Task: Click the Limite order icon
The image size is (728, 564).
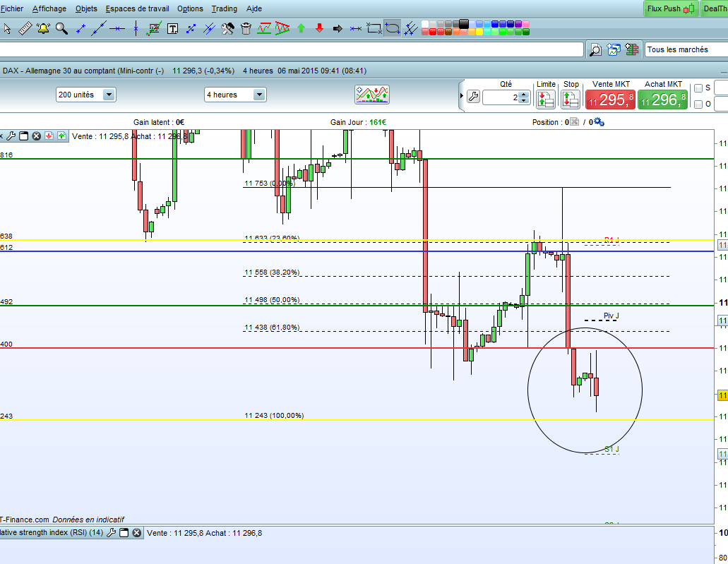Action: click(x=546, y=100)
